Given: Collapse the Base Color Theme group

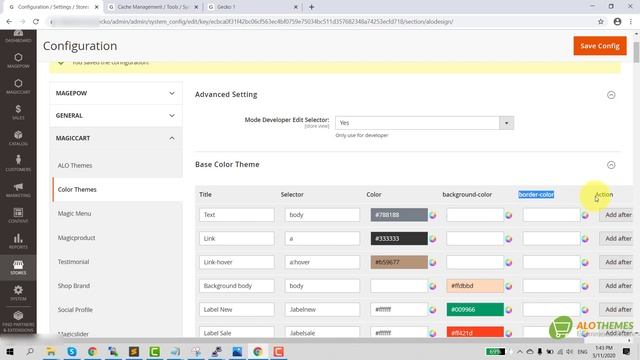Looking at the screenshot, I should (x=611, y=165).
